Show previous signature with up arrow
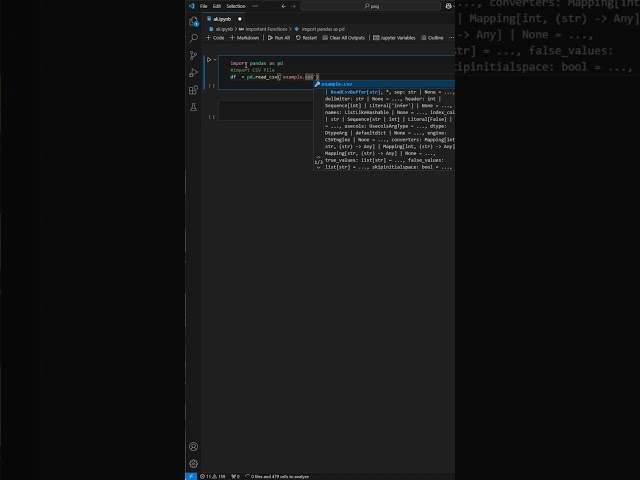The width and height of the screenshot is (640, 480). click(318, 157)
